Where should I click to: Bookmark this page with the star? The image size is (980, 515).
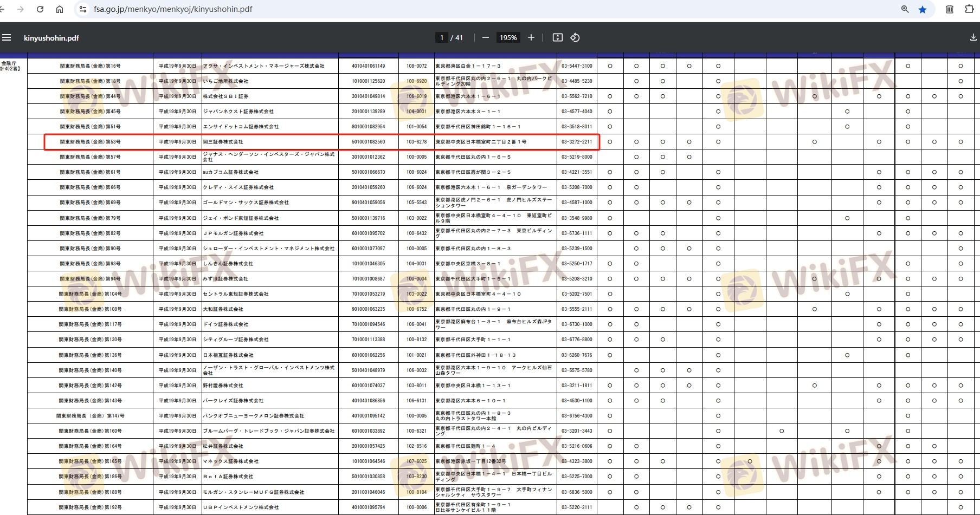923,9
